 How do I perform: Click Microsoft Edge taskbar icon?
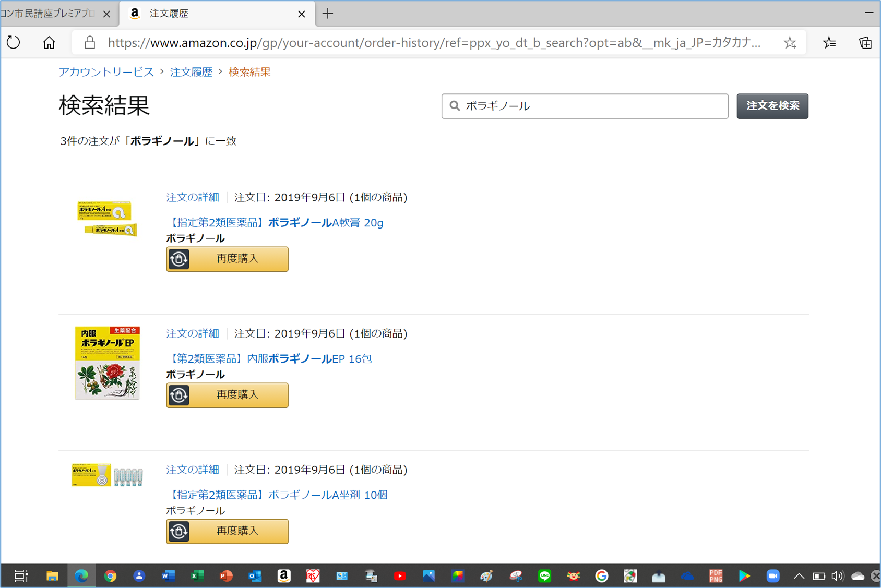(81, 576)
